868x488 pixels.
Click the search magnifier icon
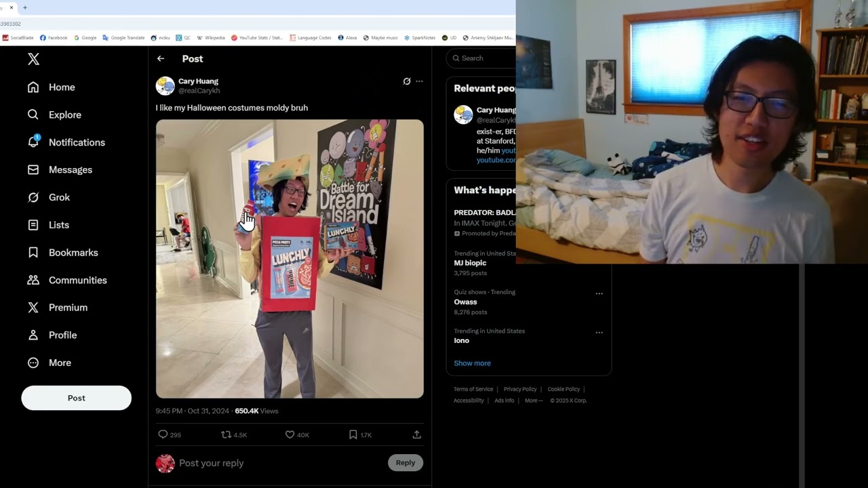click(x=456, y=58)
